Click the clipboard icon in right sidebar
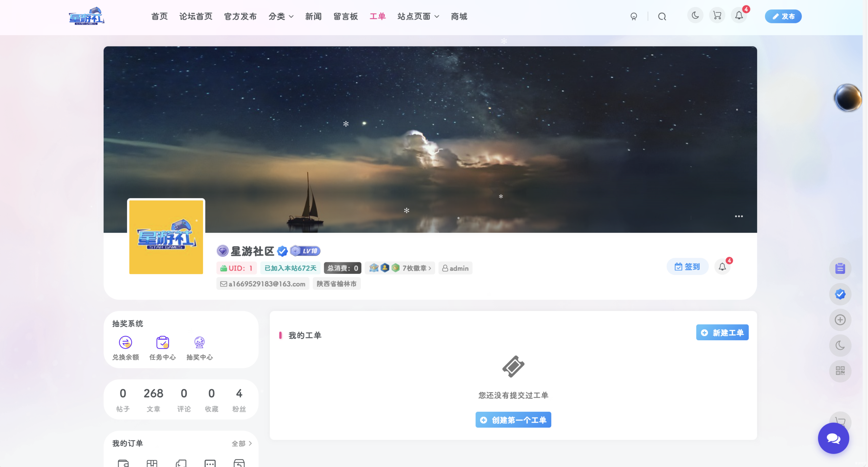This screenshot has width=868, height=467. click(840, 268)
